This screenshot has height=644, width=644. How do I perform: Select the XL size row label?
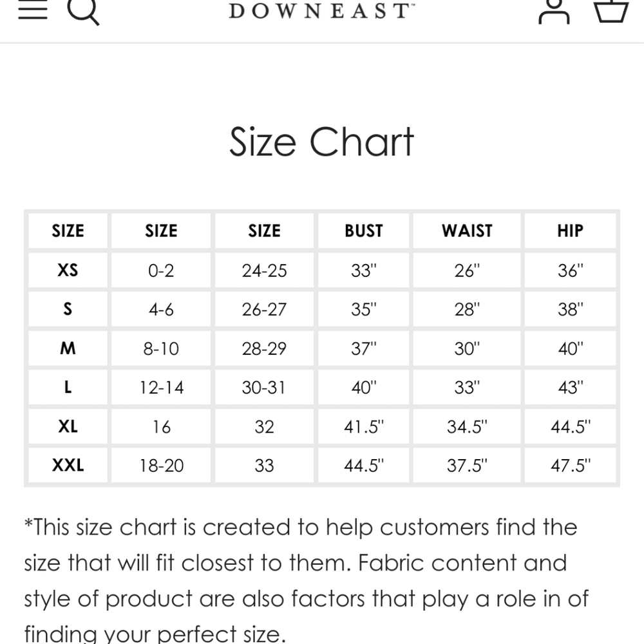click(68, 427)
